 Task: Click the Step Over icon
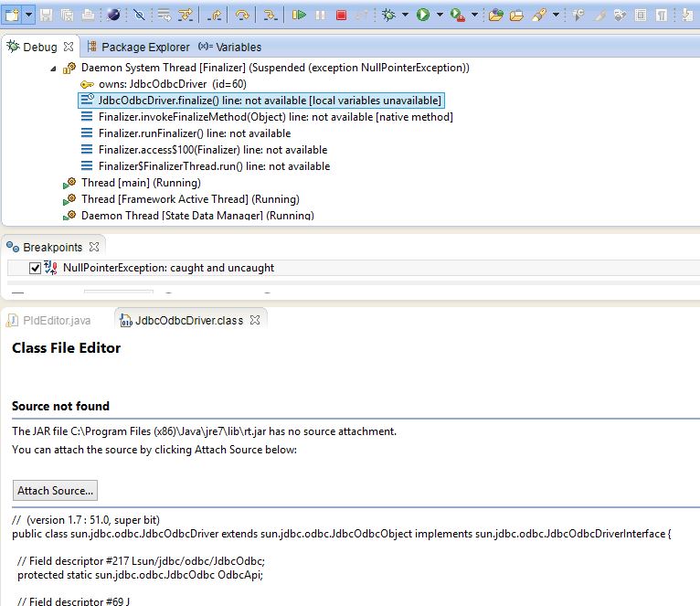point(242,16)
